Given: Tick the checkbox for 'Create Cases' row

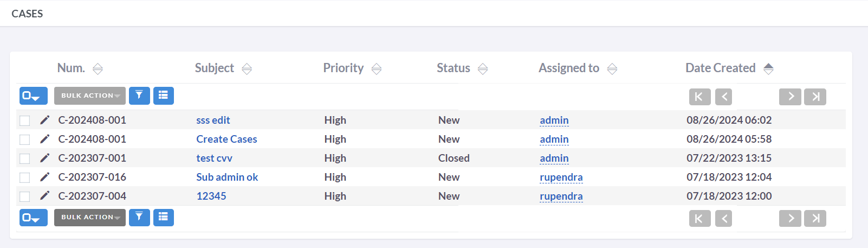Looking at the screenshot, I should (x=25, y=139).
